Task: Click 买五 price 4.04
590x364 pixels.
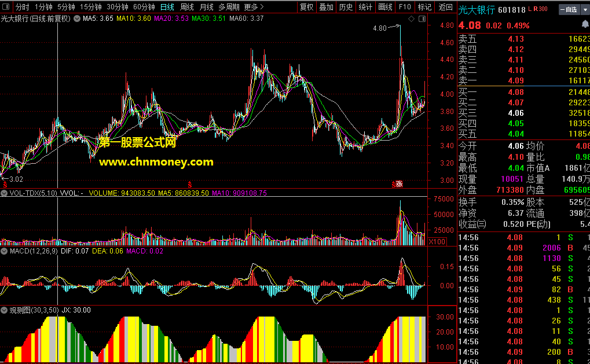Action: pyautogui.click(x=515, y=134)
